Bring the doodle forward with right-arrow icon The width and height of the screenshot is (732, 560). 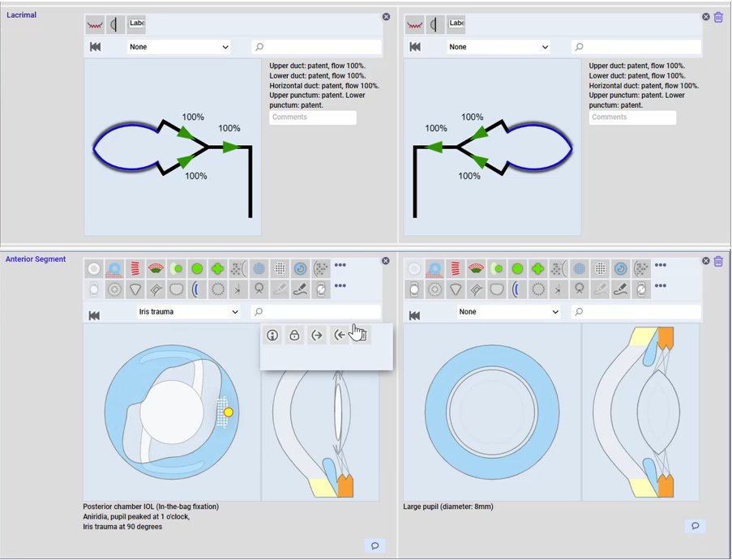tap(317, 335)
